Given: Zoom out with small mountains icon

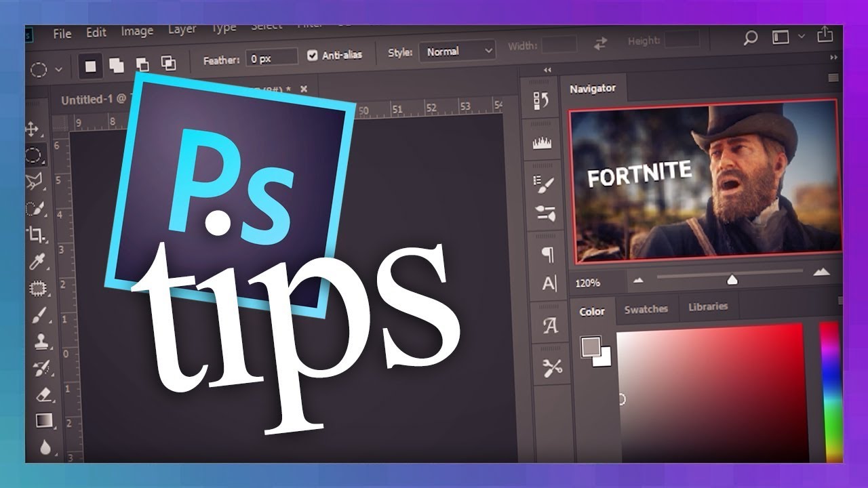Looking at the screenshot, I should 638,279.
